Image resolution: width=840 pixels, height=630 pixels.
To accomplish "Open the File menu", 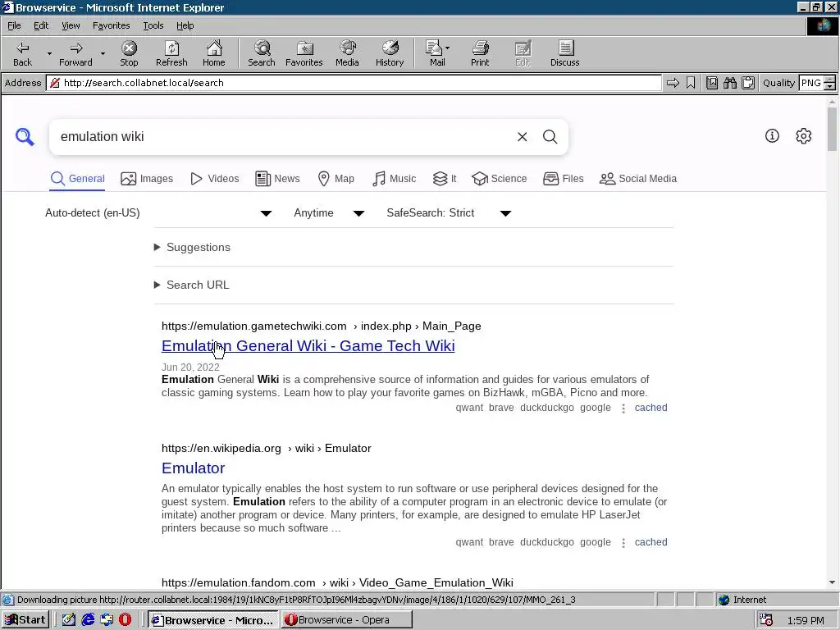I will 14,25.
